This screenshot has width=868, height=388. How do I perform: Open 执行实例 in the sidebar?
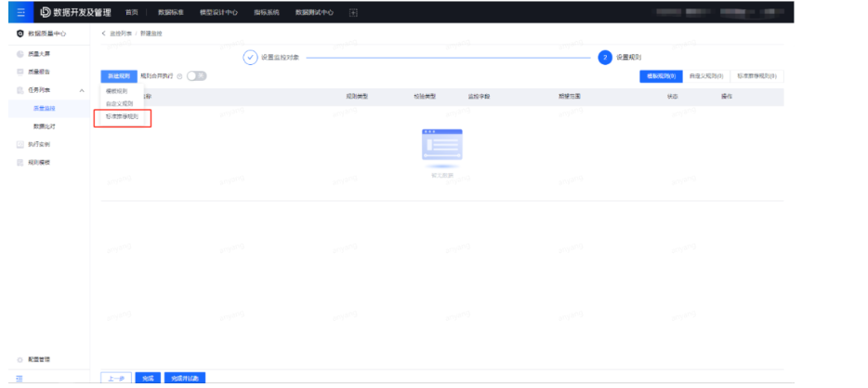[39, 144]
